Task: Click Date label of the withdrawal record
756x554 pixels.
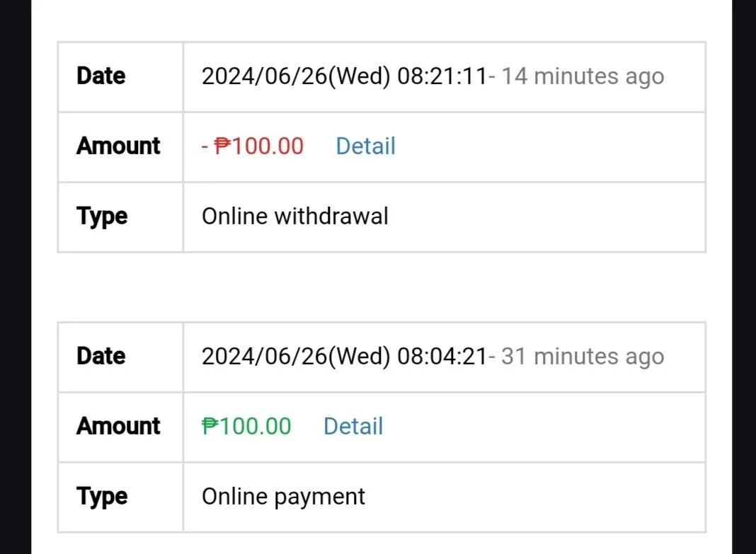Action: point(101,76)
